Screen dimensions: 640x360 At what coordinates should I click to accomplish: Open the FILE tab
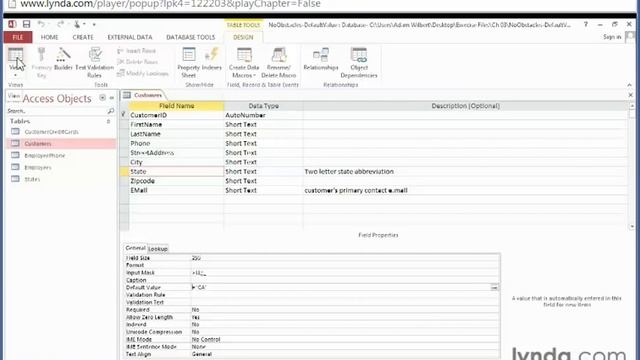point(18,37)
